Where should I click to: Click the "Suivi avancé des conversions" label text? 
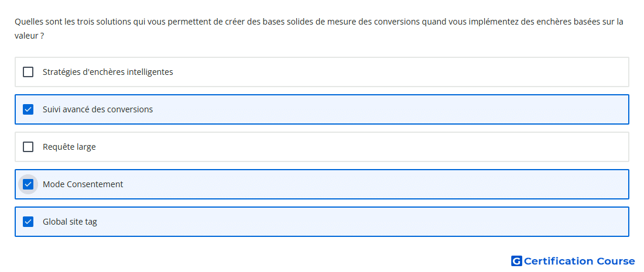click(98, 109)
